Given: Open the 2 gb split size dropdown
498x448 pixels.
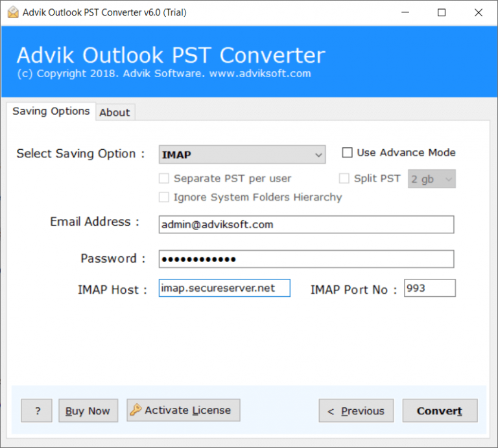Looking at the screenshot, I should click(432, 179).
